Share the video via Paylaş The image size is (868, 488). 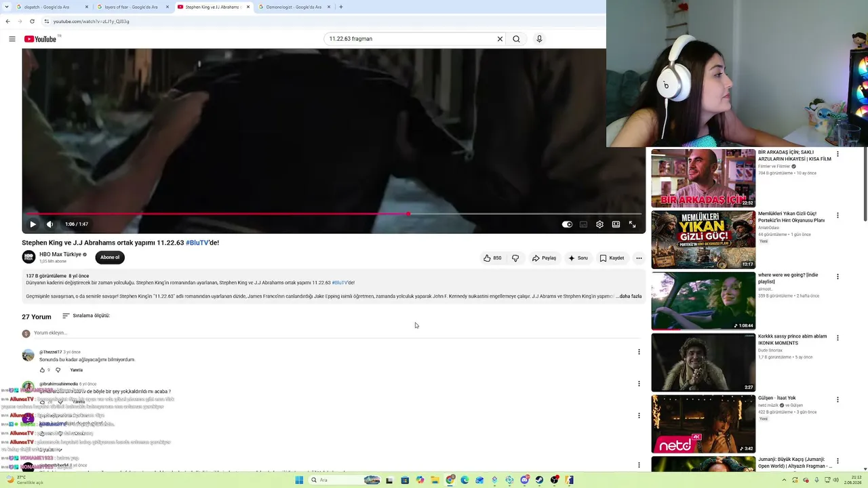point(544,258)
